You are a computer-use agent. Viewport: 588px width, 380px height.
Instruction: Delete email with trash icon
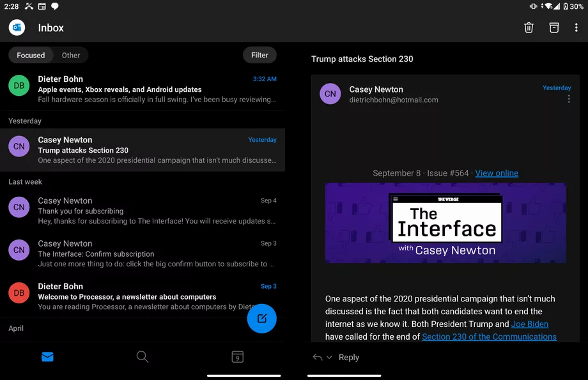(x=529, y=27)
